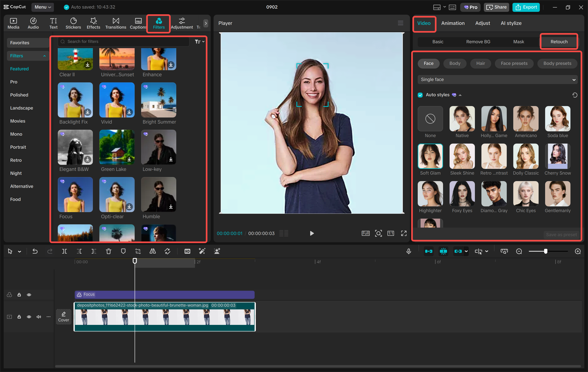Click the Crop icon in timeline toolbar

click(138, 251)
